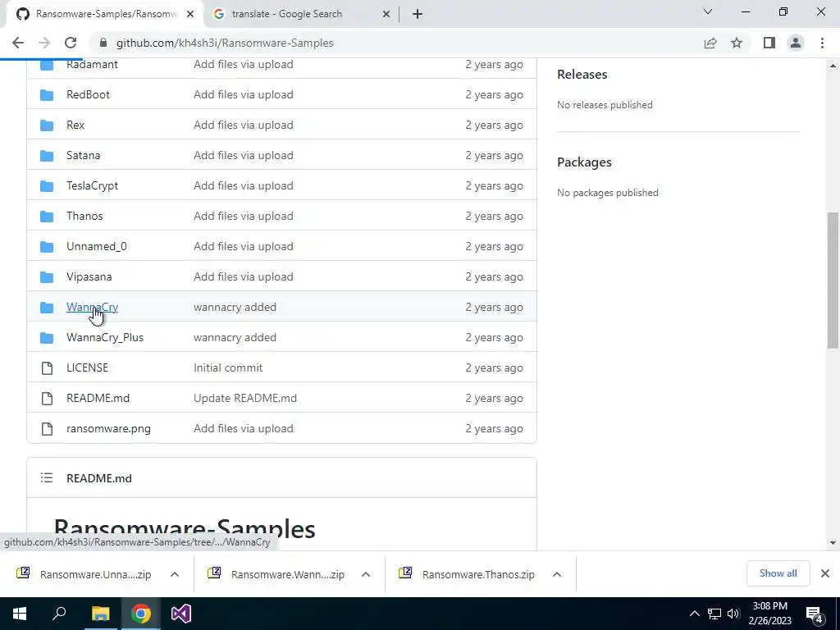
Task: Expand options for Ransomware.Unna....zip download
Action: pos(175,574)
